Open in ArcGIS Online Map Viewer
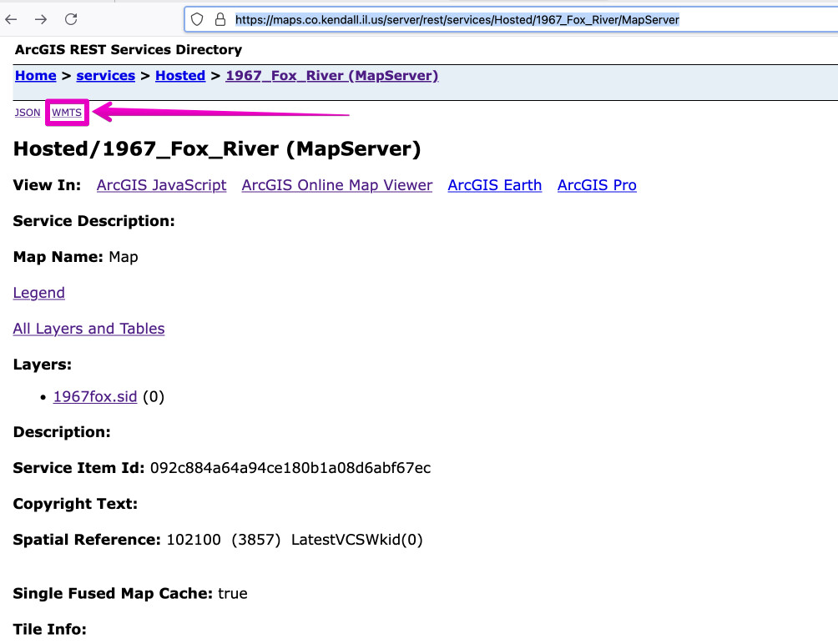Screen dimensions: 838x644 tap(336, 185)
